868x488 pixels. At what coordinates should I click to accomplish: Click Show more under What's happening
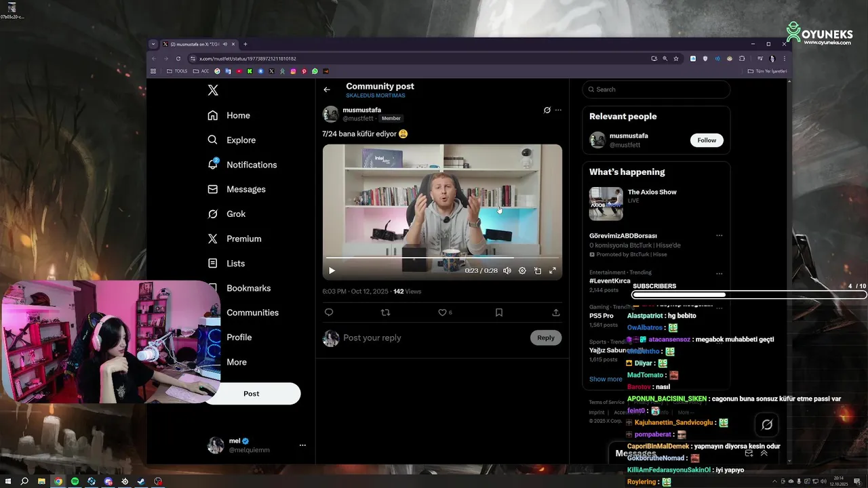tap(606, 379)
